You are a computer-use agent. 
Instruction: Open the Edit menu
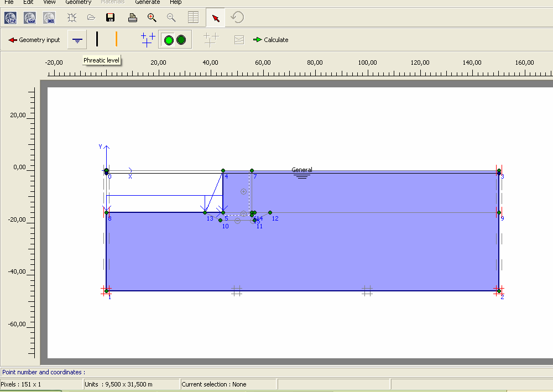pyautogui.click(x=28, y=2)
